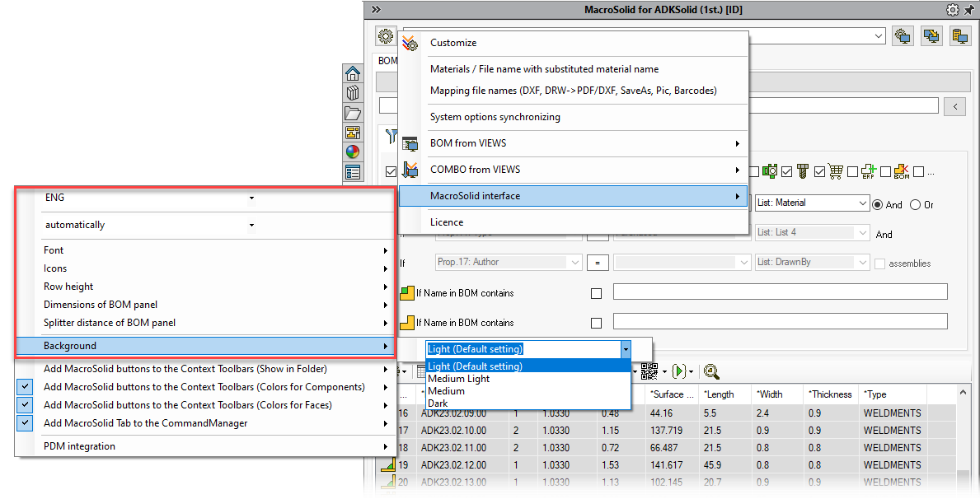This screenshot has height=499, width=980.
Task: Click the magnifier search toolbar icon
Action: click(x=711, y=372)
